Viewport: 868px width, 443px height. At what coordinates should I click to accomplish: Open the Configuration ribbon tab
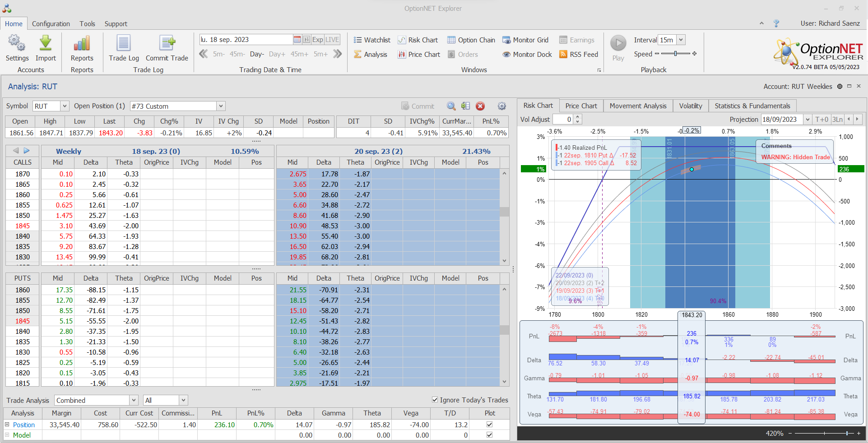[51, 23]
